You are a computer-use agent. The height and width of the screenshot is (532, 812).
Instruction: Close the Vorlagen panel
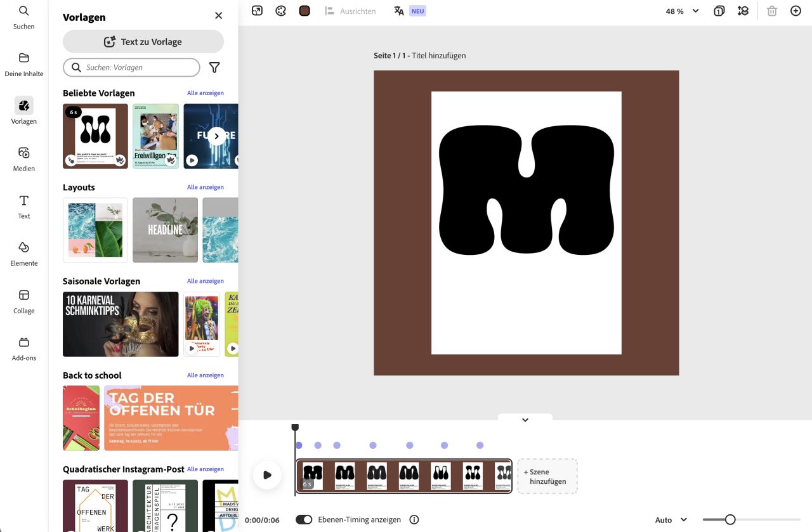coord(219,16)
